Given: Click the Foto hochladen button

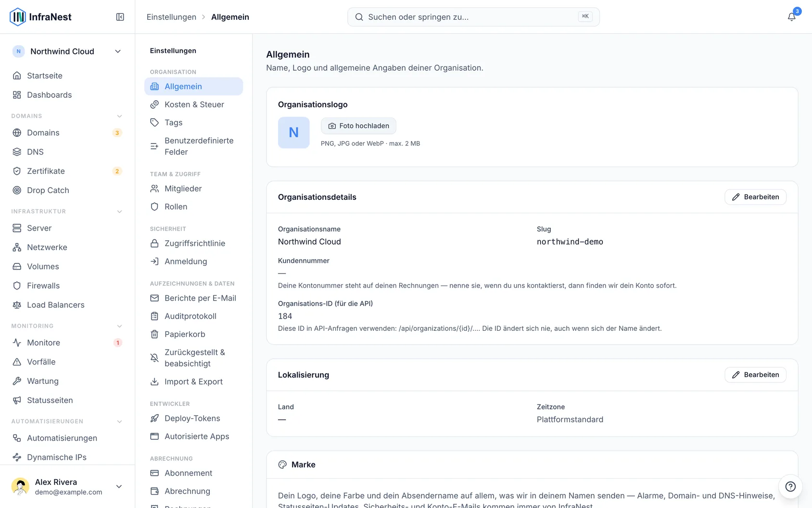Looking at the screenshot, I should pos(358,126).
